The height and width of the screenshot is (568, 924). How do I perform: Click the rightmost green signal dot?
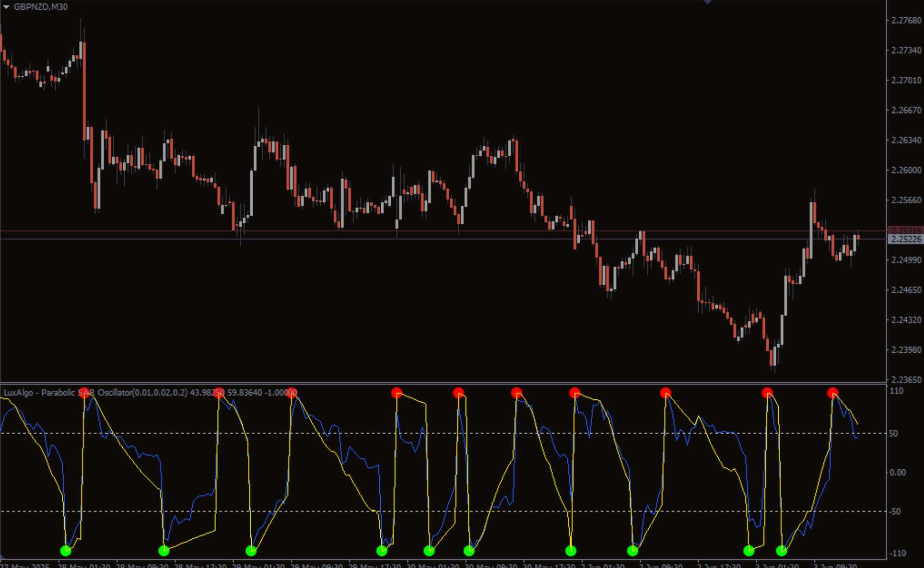[x=781, y=551]
